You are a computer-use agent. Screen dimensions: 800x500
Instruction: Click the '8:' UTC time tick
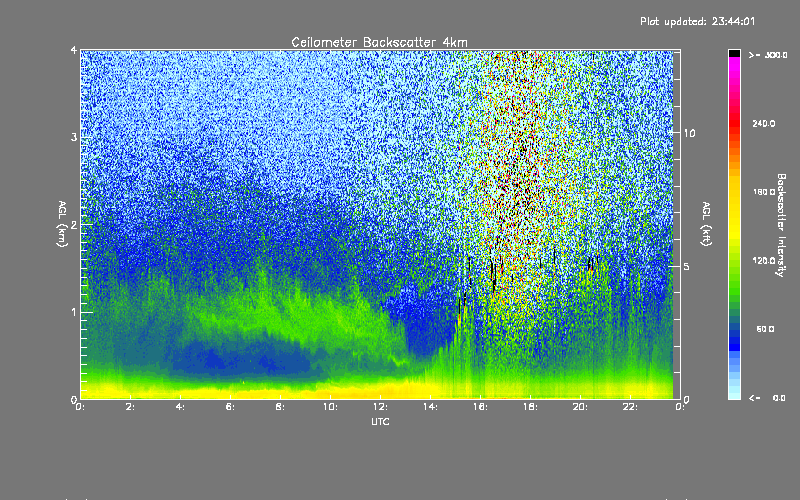(280, 407)
